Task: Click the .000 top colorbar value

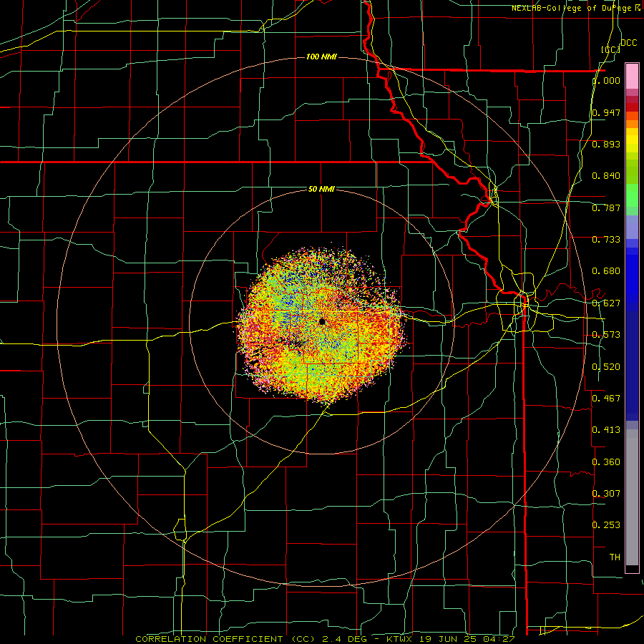Action: [x=607, y=81]
